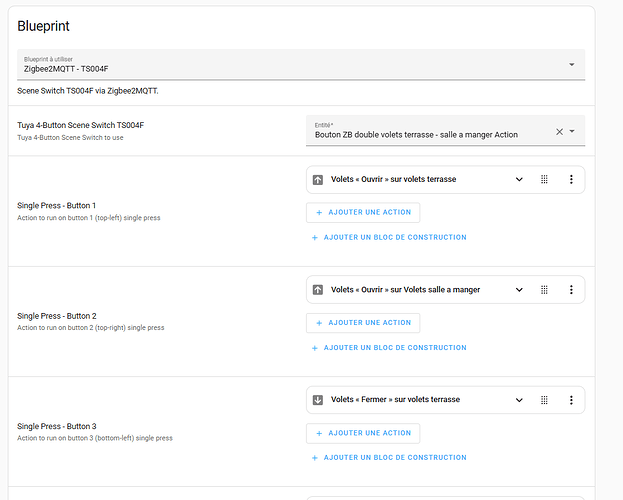623x500 pixels.
Task: Click Ajouter une action for Button 3
Action: point(363,433)
